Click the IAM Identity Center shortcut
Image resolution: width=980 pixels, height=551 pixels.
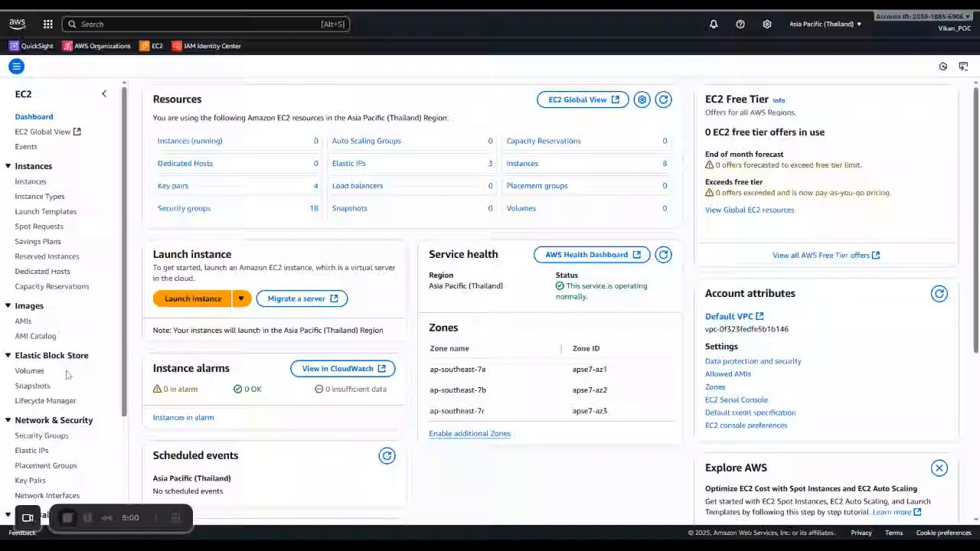click(x=207, y=46)
